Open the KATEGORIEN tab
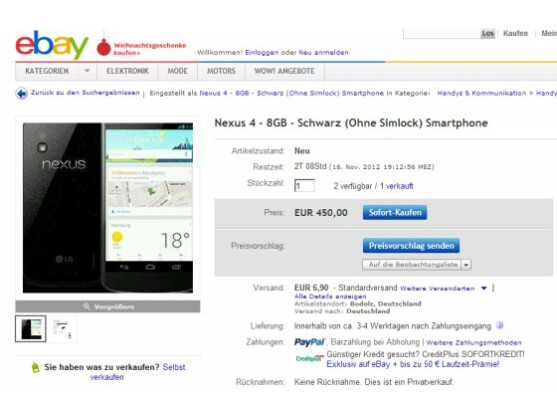The image size is (557, 418). (47, 71)
